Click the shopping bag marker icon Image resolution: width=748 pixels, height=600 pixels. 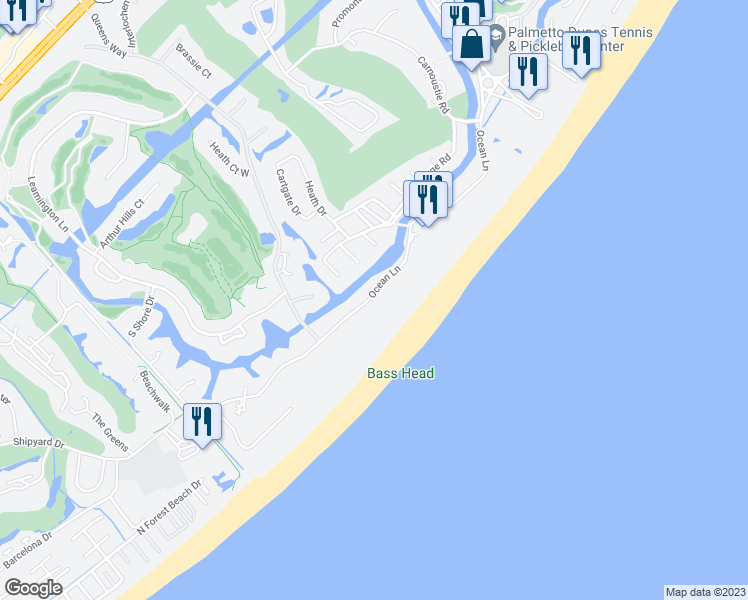(x=471, y=44)
